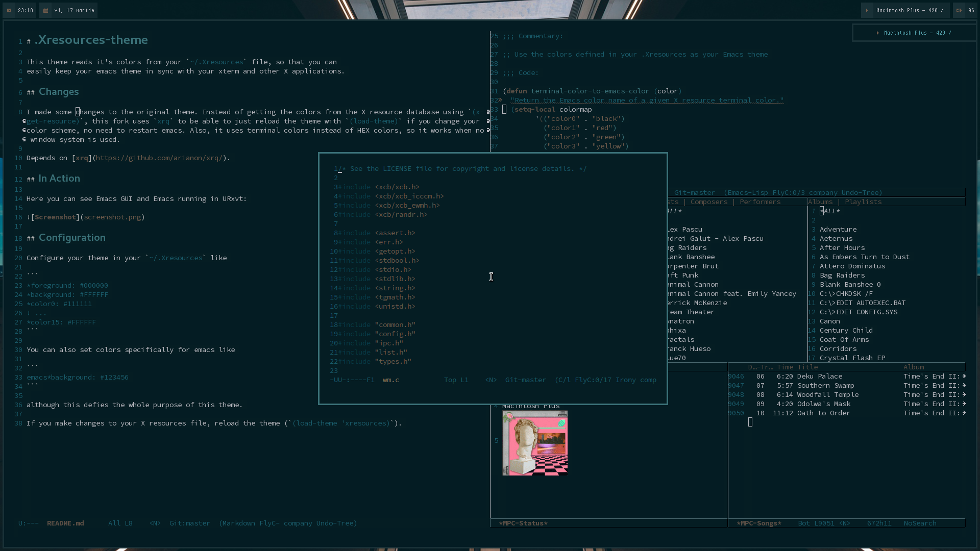This screenshot has width=980, height=551.
Task: Click fringe arrow at elisp line 32
Action: tap(500, 100)
